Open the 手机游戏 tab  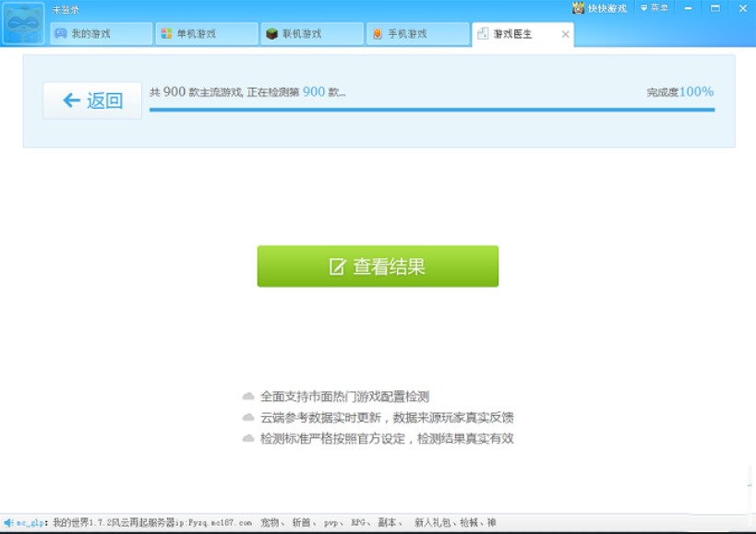point(418,34)
